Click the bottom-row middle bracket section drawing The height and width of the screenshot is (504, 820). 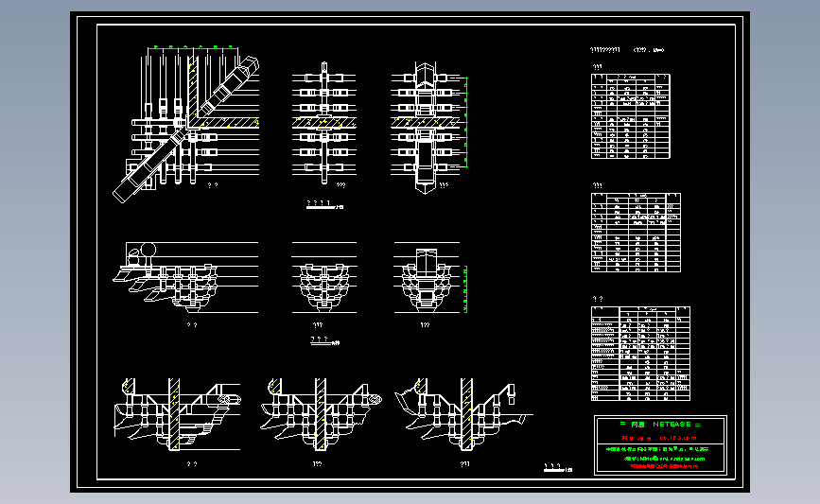[x=322, y=414]
